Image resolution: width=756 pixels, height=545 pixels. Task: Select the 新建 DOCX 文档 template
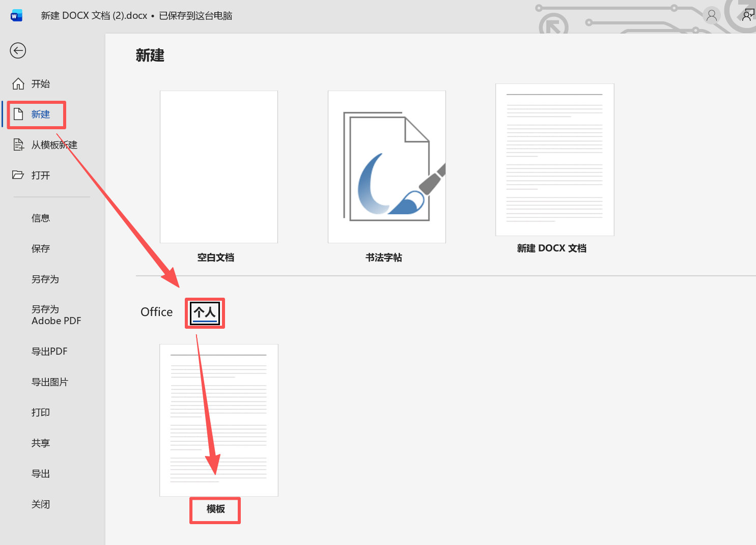click(x=554, y=159)
